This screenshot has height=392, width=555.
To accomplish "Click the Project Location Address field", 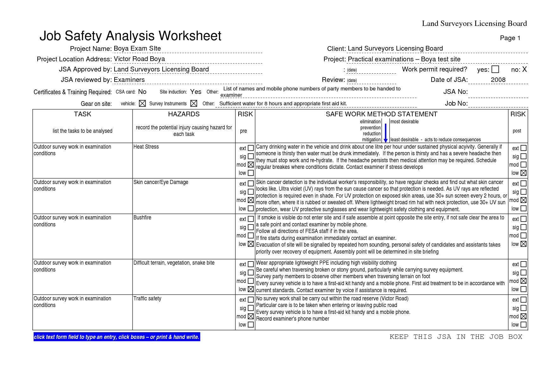I will click(x=188, y=59).
